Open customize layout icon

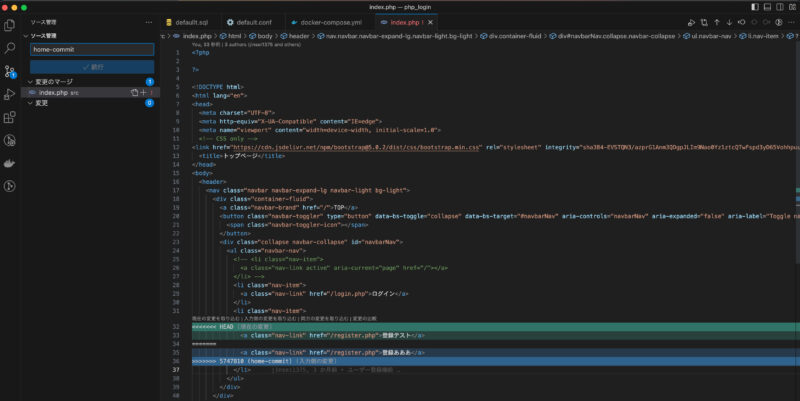click(792, 7)
